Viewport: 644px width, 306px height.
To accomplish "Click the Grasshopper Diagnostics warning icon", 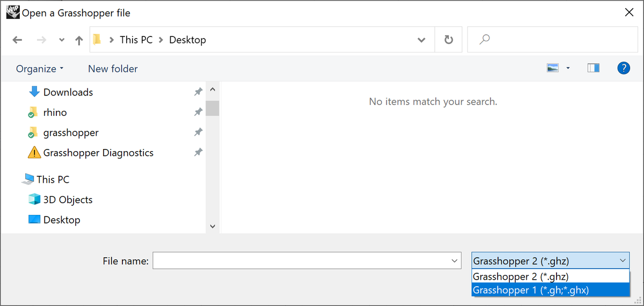I will click(34, 153).
